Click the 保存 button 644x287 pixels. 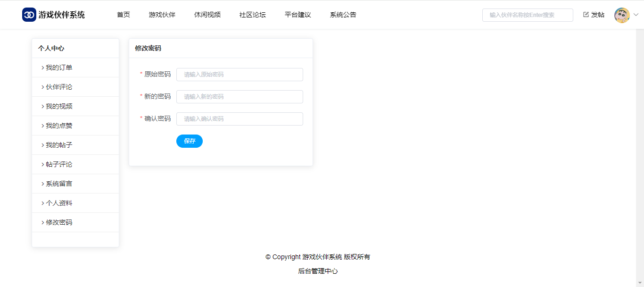coord(190,141)
